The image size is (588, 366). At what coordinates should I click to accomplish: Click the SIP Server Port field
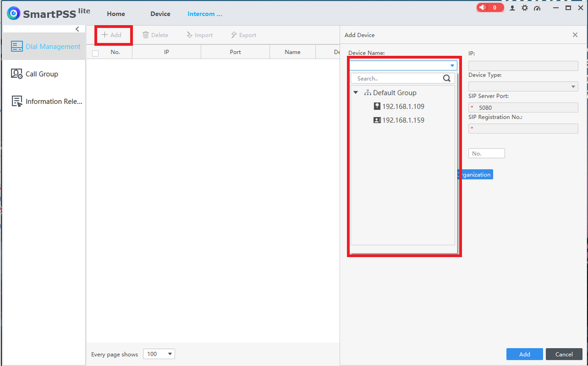tap(523, 108)
